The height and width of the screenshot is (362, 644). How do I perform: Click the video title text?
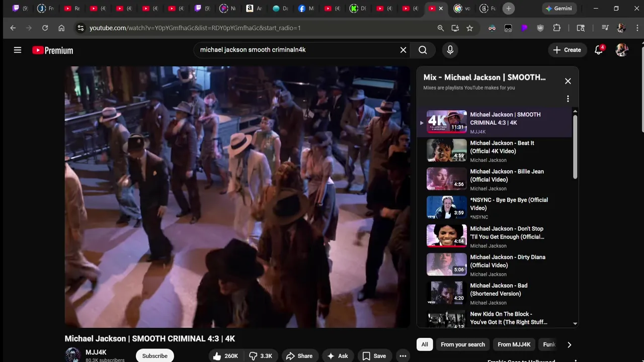[149, 338]
